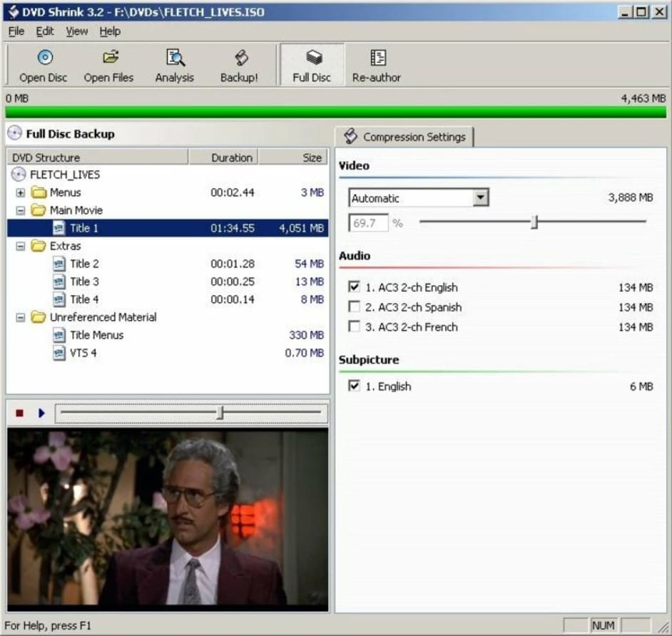Screen dimensions: 672x636
Task: Click the preview seek slider handle
Action: 220,412
